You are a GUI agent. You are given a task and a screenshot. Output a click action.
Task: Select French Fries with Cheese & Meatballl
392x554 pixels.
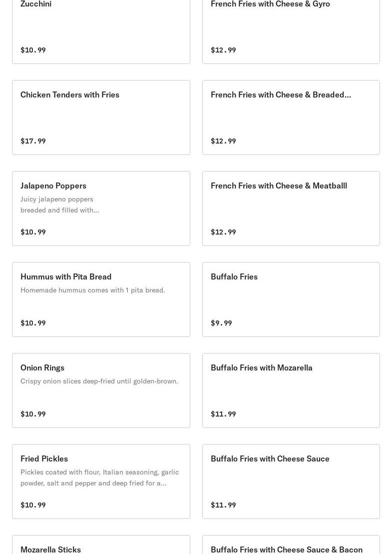(279, 185)
